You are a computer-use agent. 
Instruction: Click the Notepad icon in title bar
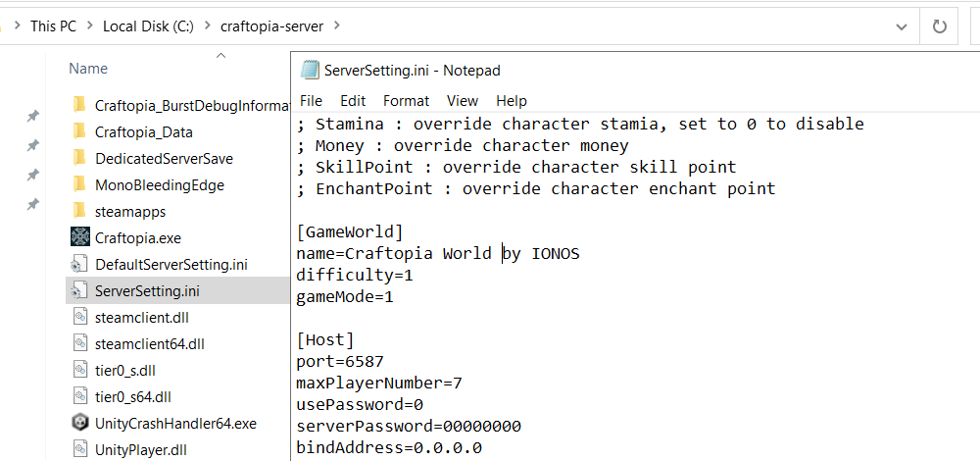click(x=310, y=70)
